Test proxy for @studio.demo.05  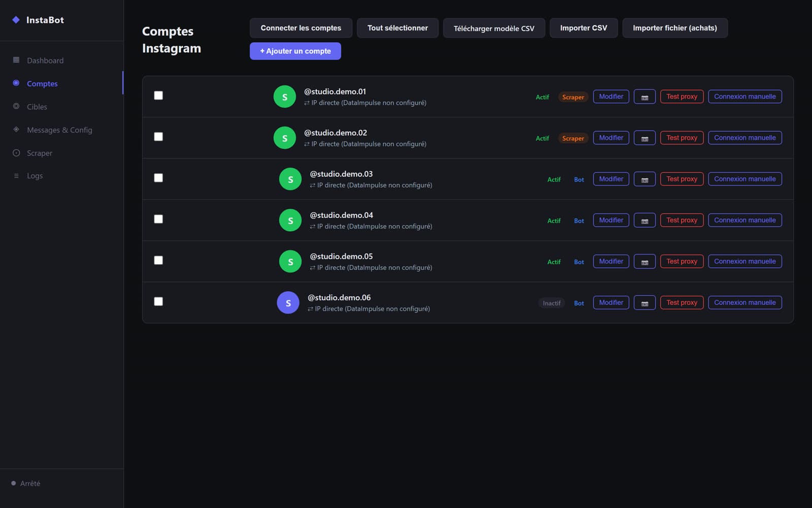pos(682,261)
